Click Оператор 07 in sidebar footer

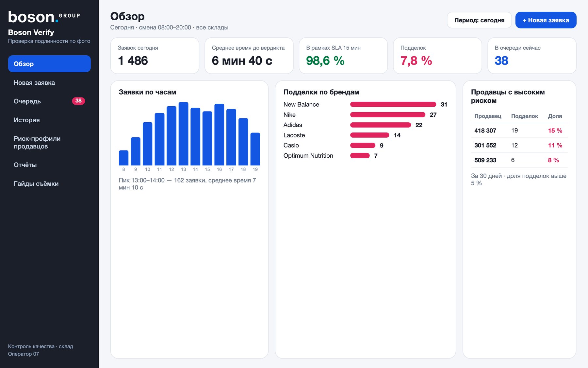click(x=24, y=354)
